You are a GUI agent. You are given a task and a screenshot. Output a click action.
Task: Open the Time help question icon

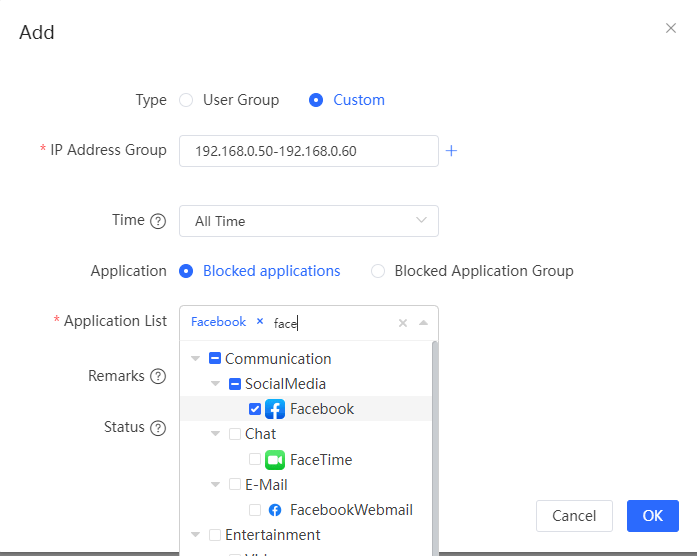[158, 221]
